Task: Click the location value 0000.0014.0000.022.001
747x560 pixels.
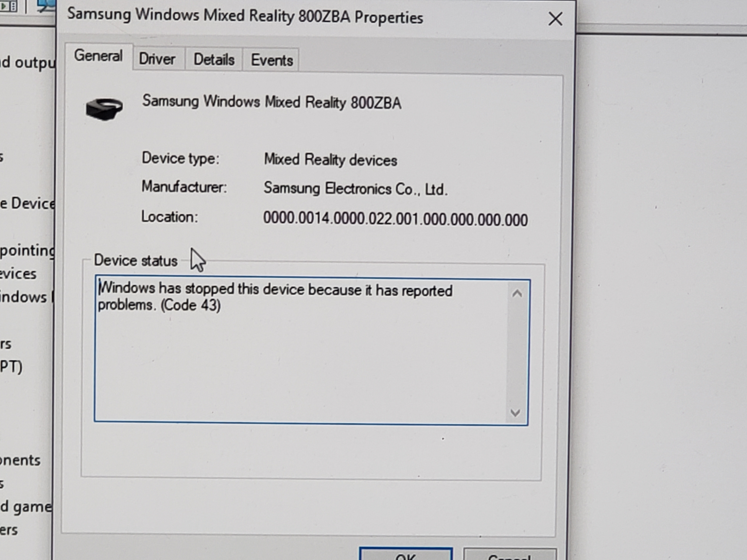Action: (395, 219)
